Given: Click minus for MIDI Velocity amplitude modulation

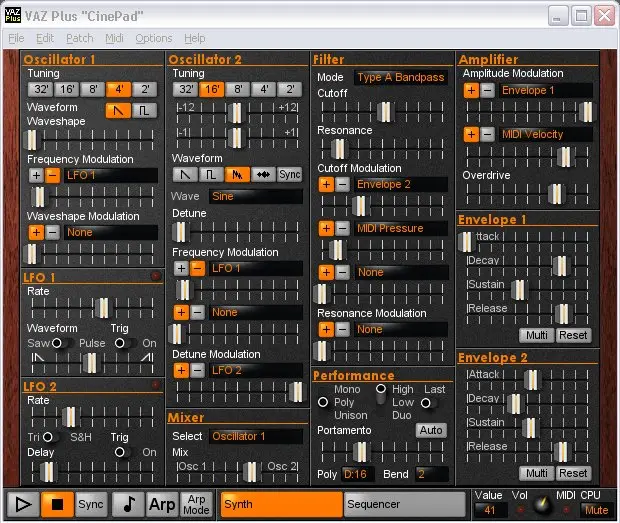Looking at the screenshot, I should click(488, 134).
